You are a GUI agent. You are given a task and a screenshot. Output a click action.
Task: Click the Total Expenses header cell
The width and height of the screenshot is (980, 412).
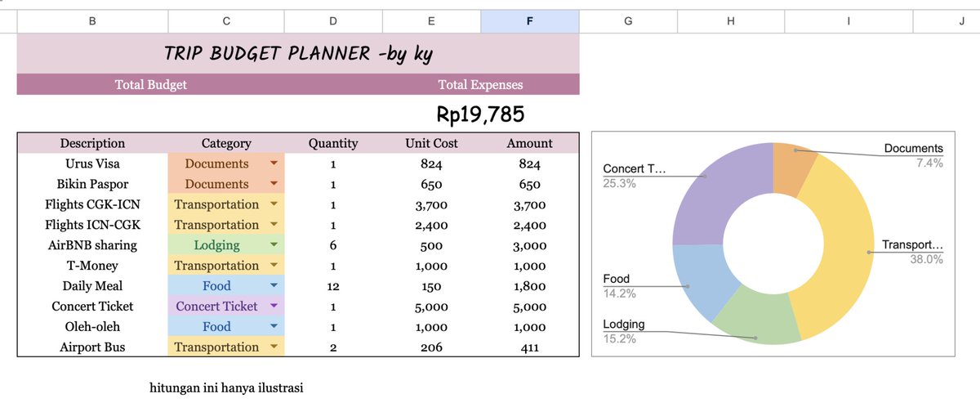pyautogui.click(x=480, y=84)
